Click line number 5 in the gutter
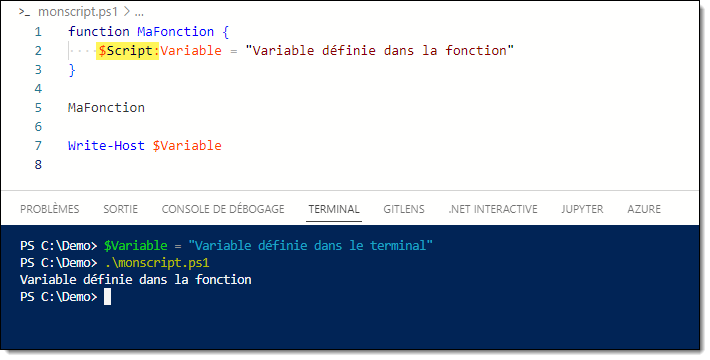Image resolution: width=710 pixels, height=360 pixels. pos(38,108)
